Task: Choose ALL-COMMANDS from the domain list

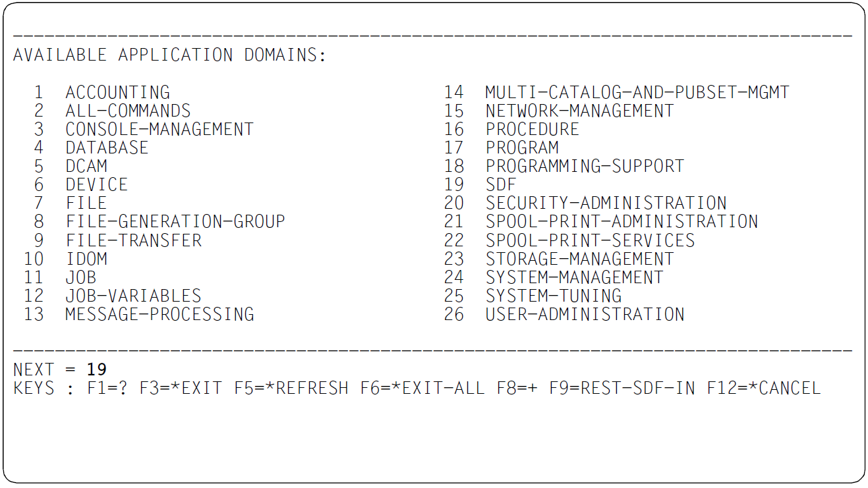Action: 128,111
